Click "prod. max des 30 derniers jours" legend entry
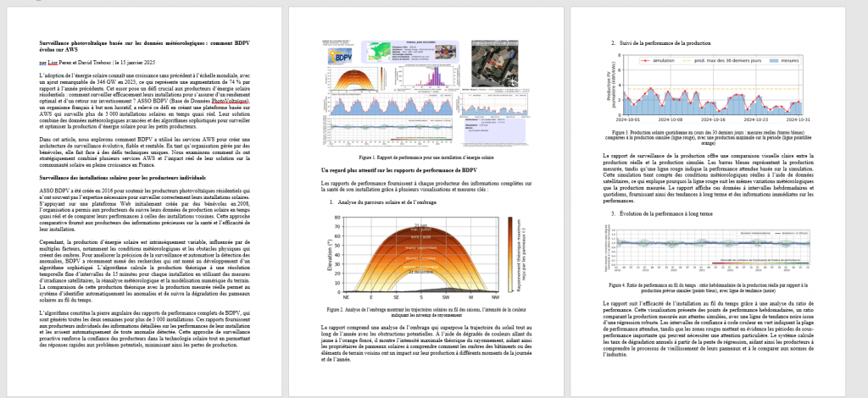The height and width of the screenshot is (398, 868). click(723, 59)
